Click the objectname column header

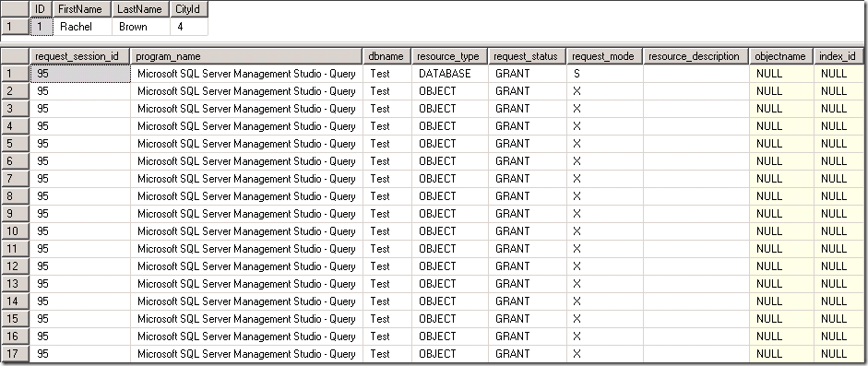tap(781, 56)
